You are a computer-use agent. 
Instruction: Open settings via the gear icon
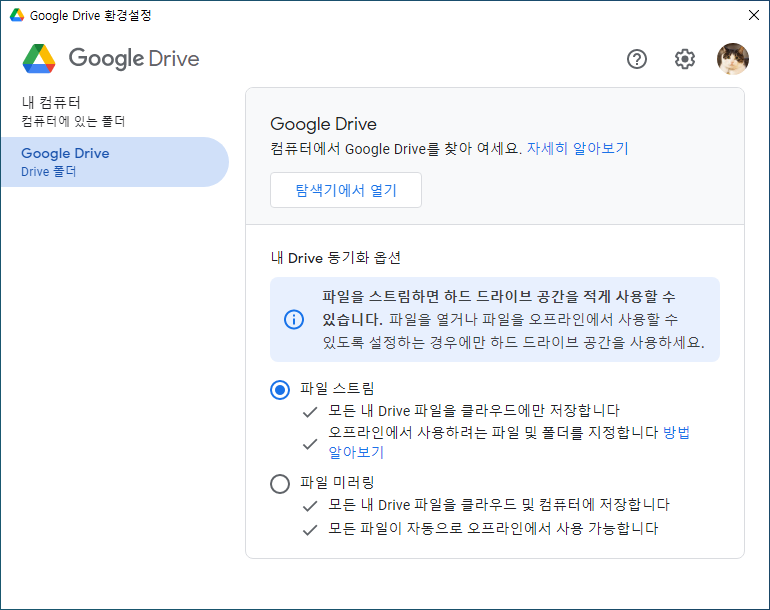coord(685,59)
